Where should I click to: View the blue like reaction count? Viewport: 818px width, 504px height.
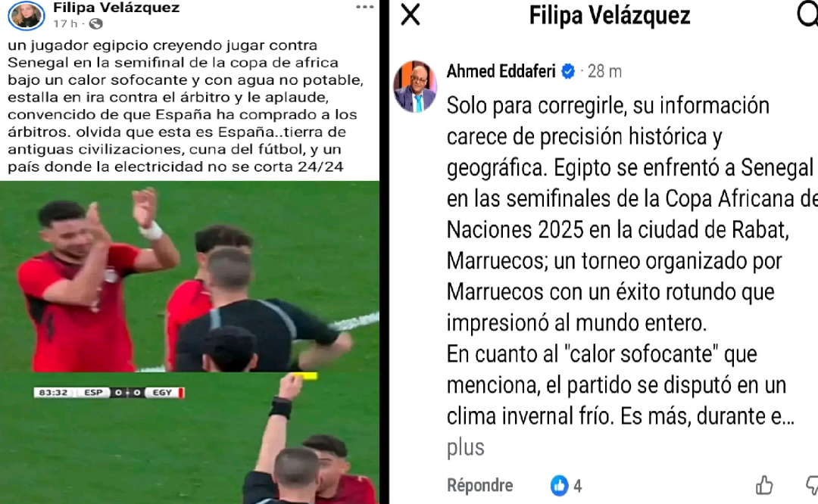pos(567,486)
